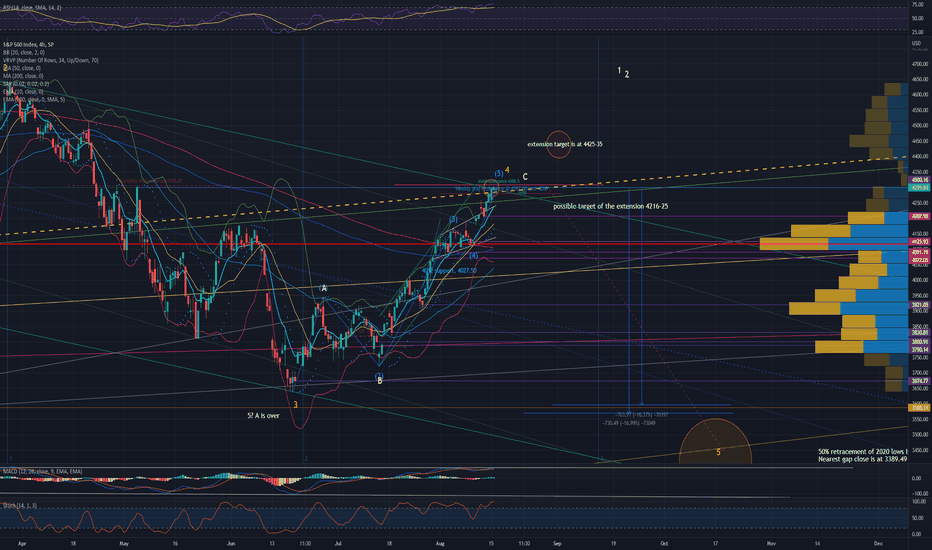
Task: Click the 'extension target is at 4425-35' note
Action: [x=565, y=144]
